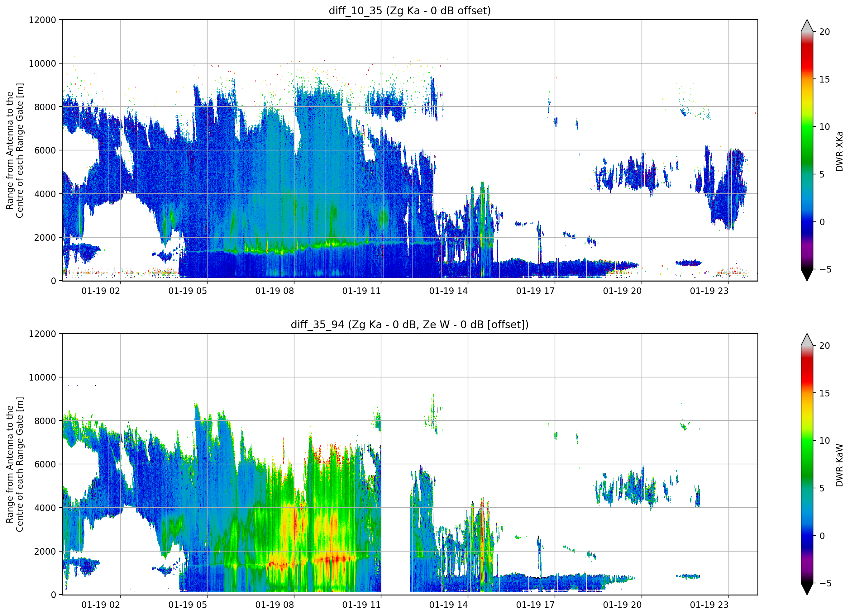Click the 12000 y-axis label on top plot
This screenshot has width=850, height=616.
42,20
